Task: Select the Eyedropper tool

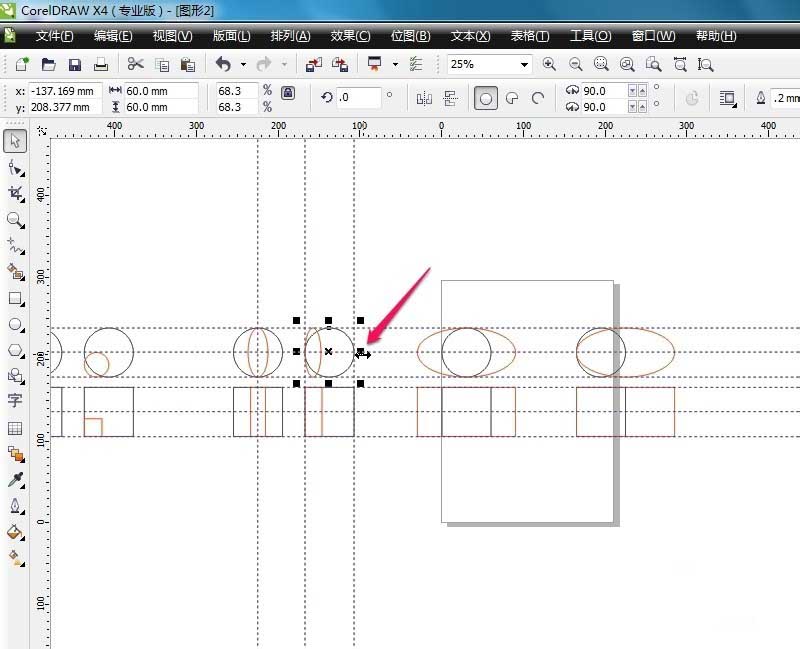Action: click(14, 480)
